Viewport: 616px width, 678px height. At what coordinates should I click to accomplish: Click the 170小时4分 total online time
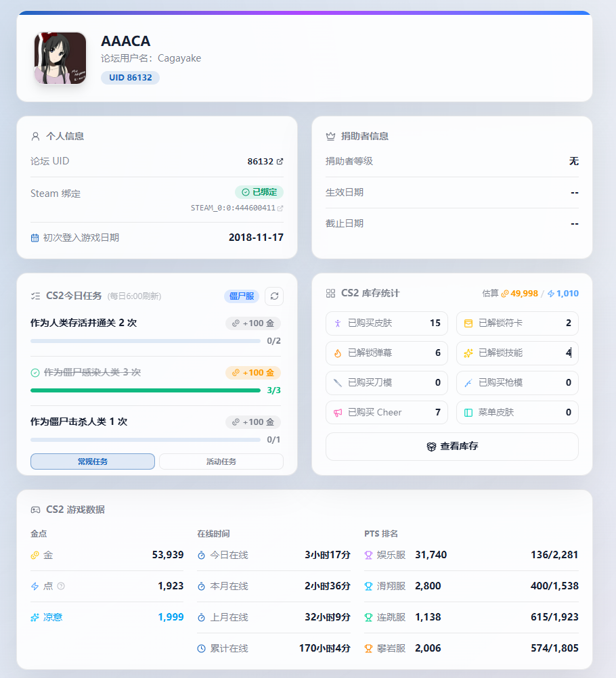click(325, 648)
